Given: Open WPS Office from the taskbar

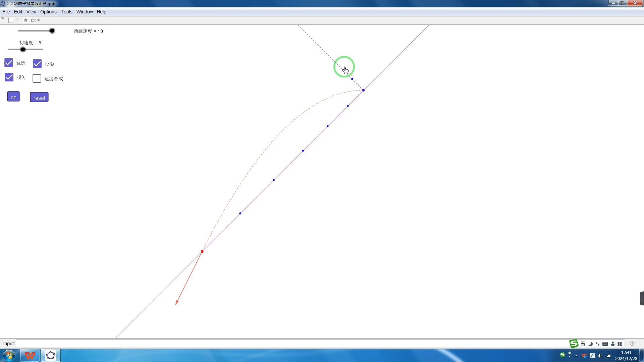Looking at the screenshot, I should pos(30,355).
